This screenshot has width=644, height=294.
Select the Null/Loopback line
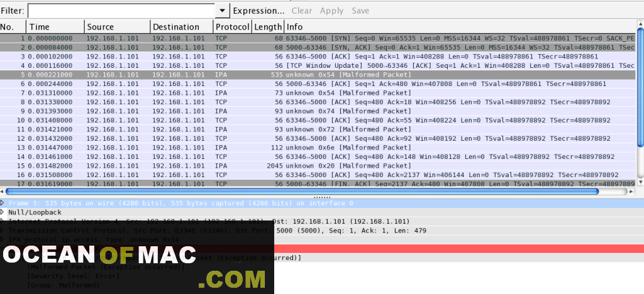(x=322, y=212)
